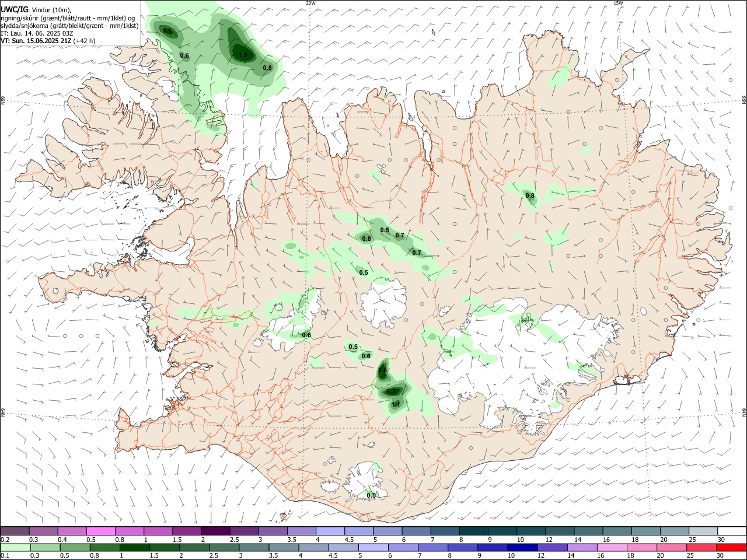Select the bright magenta-pink swatch above the 0.5 label
The width and height of the screenshot is (747, 560).
point(100,531)
